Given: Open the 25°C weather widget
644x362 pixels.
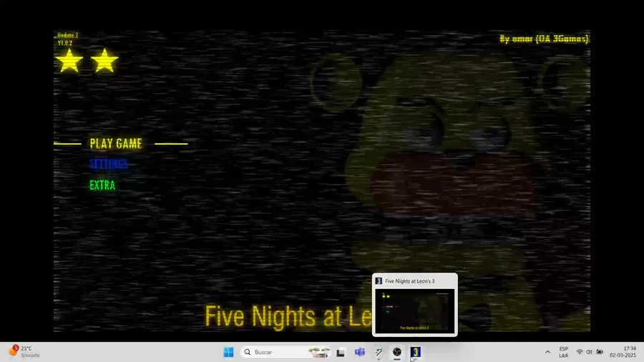Looking at the screenshot, I should click(24, 352).
